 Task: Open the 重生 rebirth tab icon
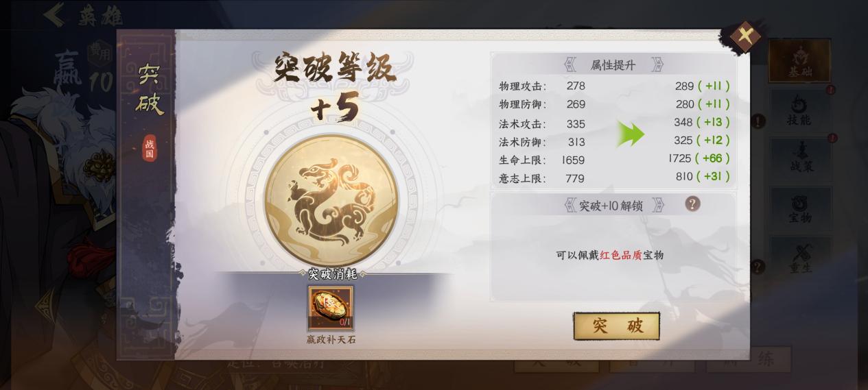pos(801,258)
